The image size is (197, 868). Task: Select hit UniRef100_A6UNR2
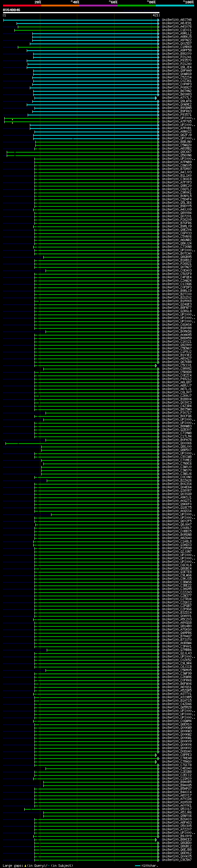coord(177,240)
